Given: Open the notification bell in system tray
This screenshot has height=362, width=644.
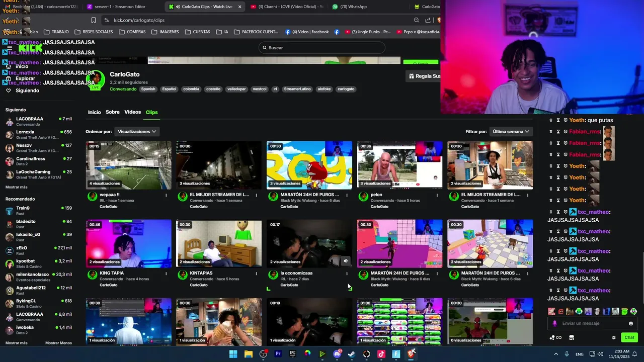Looking at the screenshot, I should [635, 354].
